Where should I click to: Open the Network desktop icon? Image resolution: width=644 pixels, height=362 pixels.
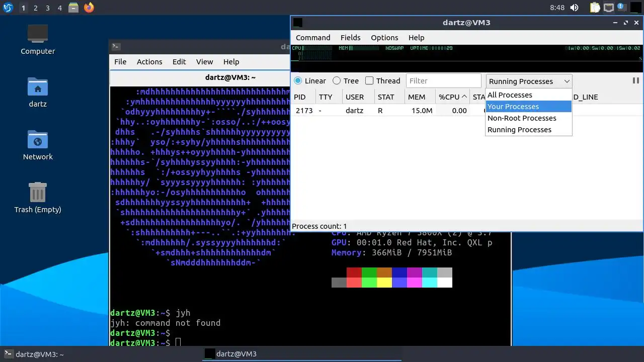pyautogui.click(x=38, y=145)
